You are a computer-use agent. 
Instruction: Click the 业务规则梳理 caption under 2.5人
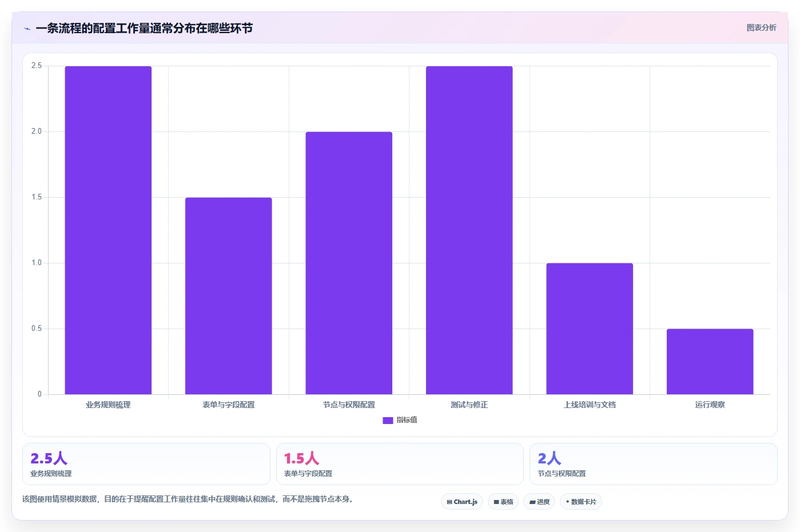[51, 474]
